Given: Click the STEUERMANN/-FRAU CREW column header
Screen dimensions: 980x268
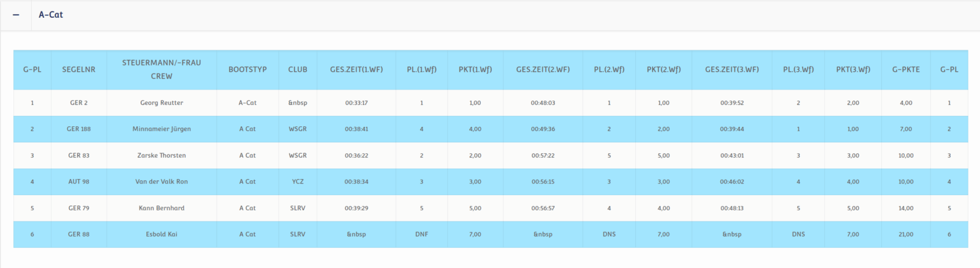Looking at the screenshot, I should click(161, 69).
